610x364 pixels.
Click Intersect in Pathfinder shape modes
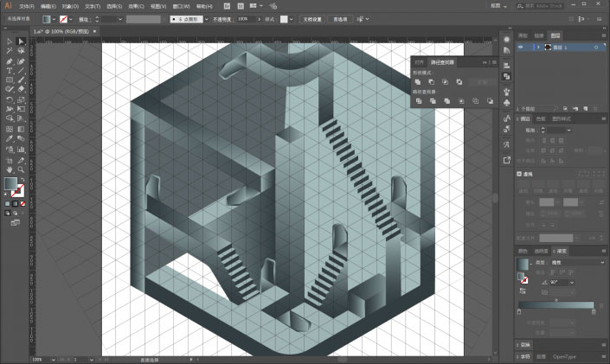click(445, 82)
